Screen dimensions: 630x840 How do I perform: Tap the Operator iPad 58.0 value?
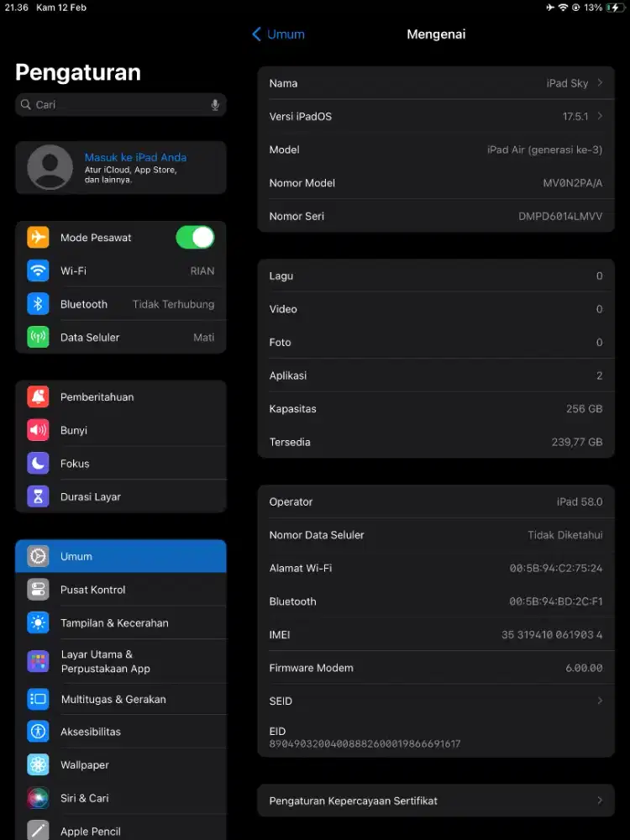(x=580, y=502)
